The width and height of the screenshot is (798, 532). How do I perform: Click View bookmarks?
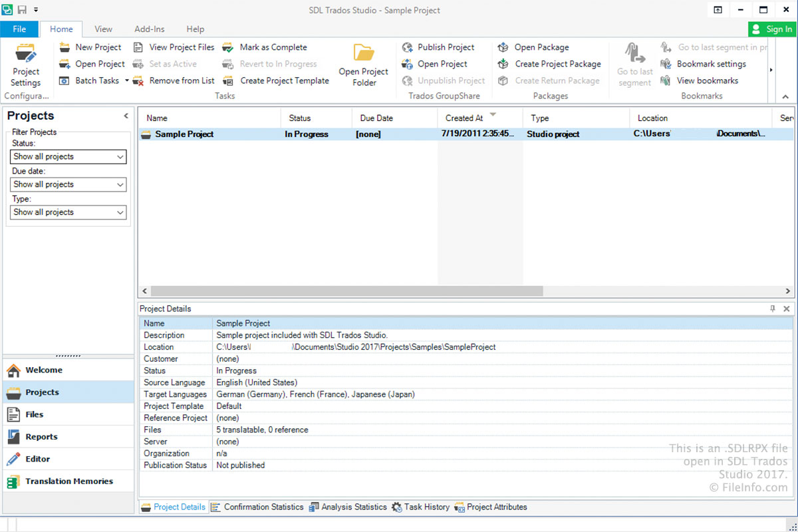699,80
